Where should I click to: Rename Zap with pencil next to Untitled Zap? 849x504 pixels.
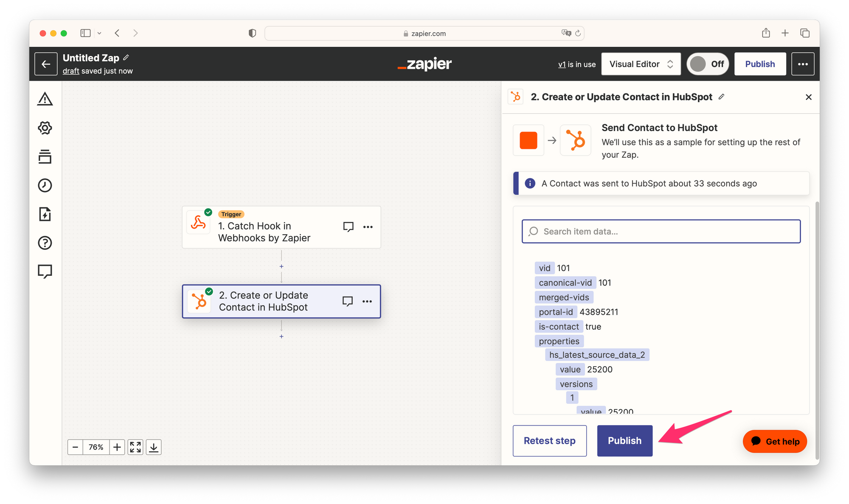pyautogui.click(x=126, y=58)
